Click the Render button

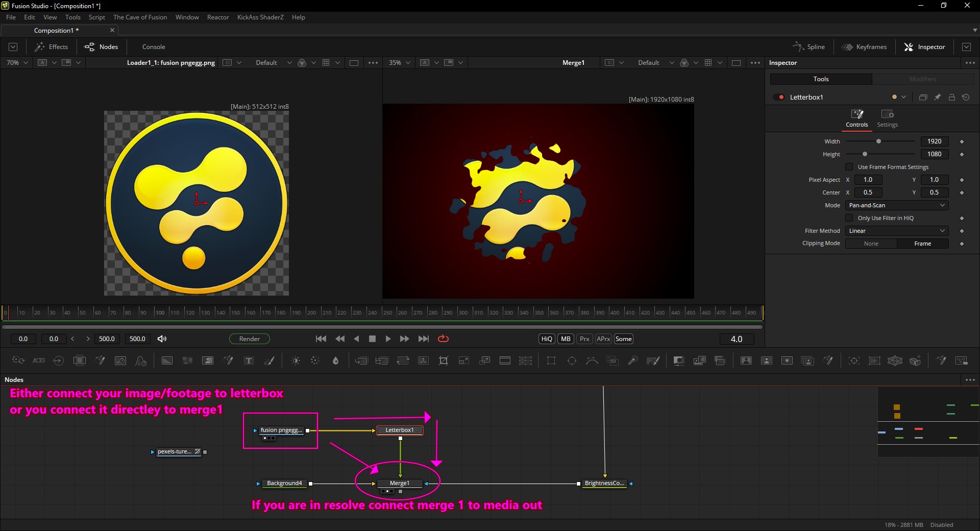click(x=249, y=339)
